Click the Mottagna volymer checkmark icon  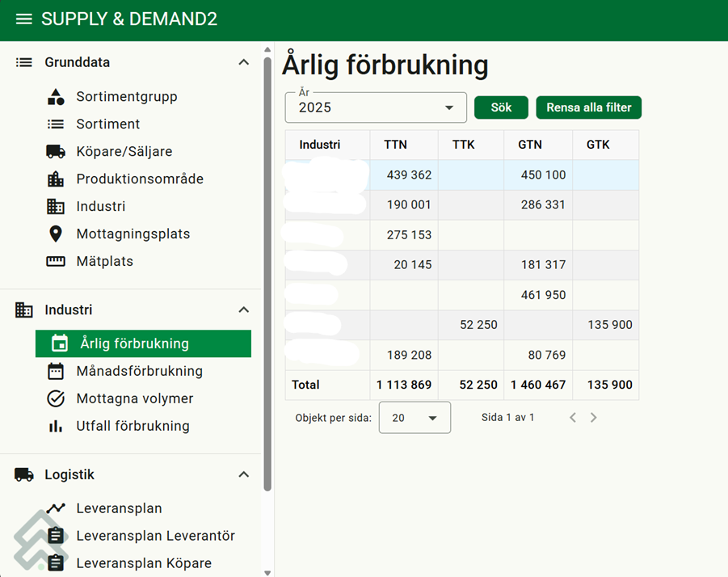coord(56,399)
